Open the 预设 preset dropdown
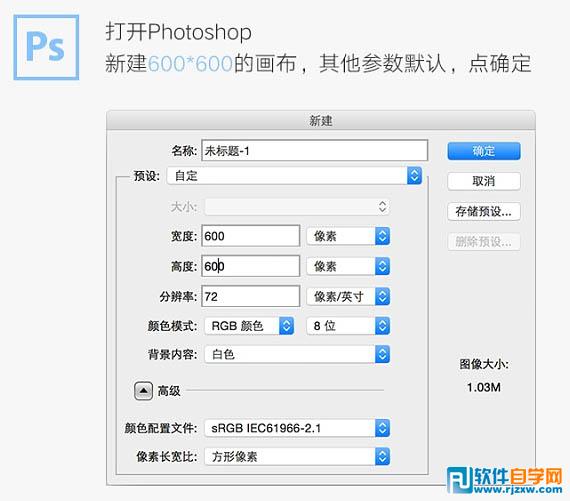The height and width of the screenshot is (501, 570). (x=294, y=176)
